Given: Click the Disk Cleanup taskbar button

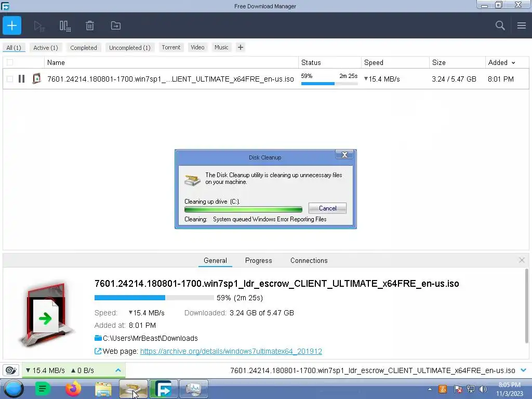Looking at the screenshot, I should [x=134, y=389].
